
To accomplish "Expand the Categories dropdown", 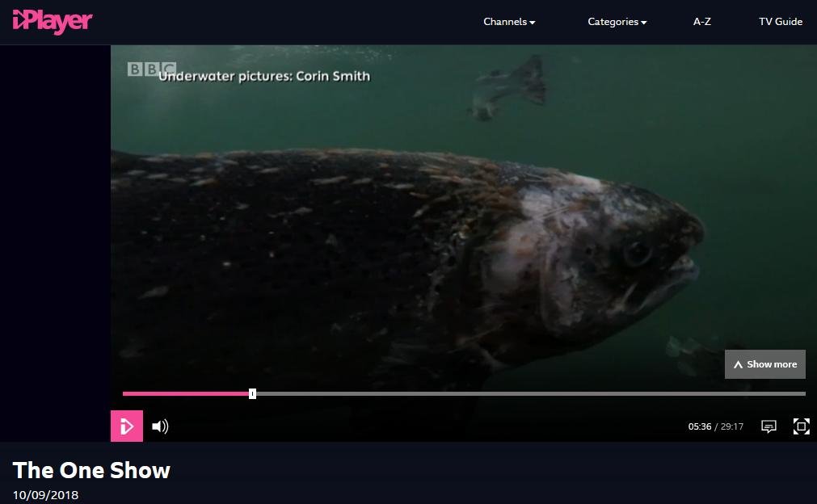I will click(x=617, y=22).
